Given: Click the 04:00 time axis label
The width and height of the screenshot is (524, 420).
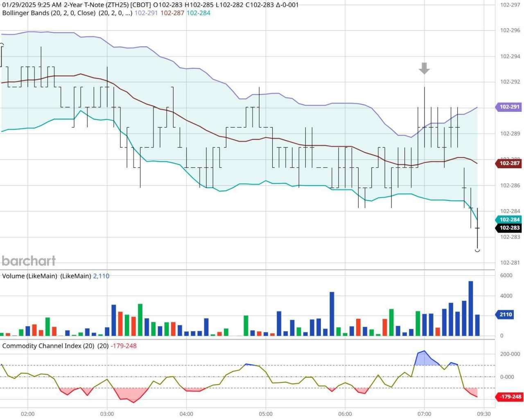Looking at the screenshot, I should [x=186, y=414].
